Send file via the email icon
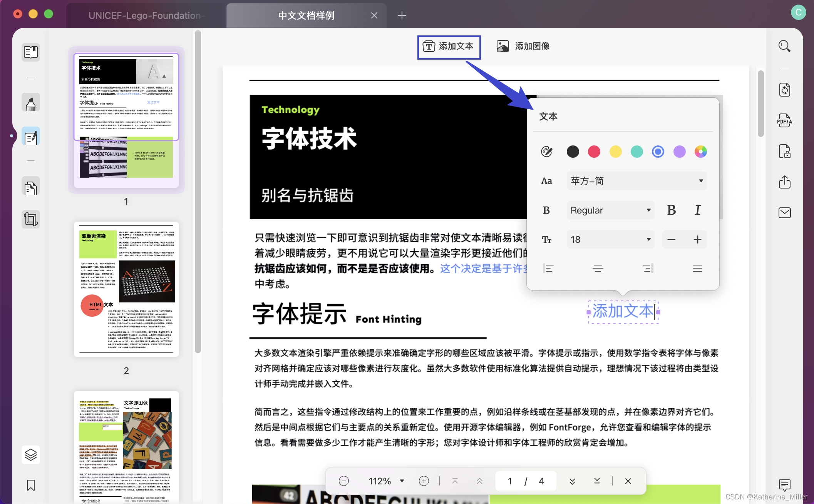 [x=784, y=212]
